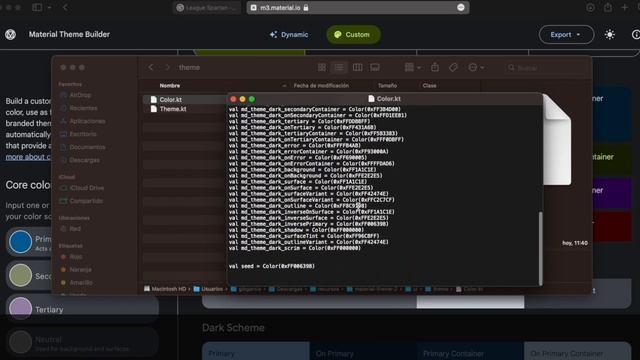Open a new Safari tab with plus icon
Viewport: 640px width, 360px height.
624,7
